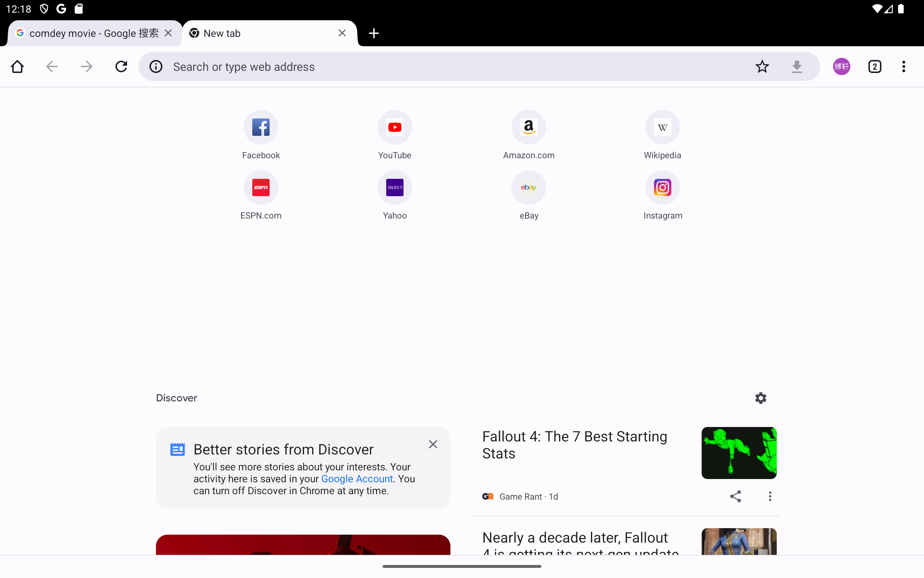
Task: Tap the SD card status bar icon
Action: tap(79, 9)
